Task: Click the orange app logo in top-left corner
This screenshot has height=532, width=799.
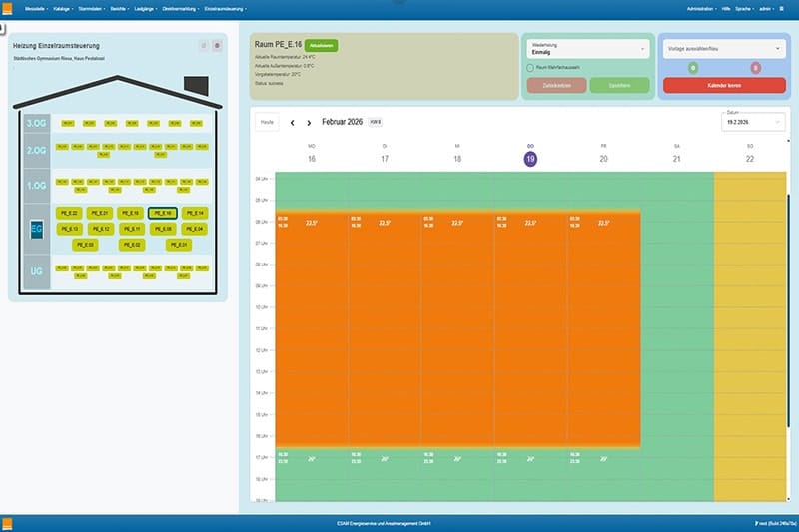Action: coord(9,6)
